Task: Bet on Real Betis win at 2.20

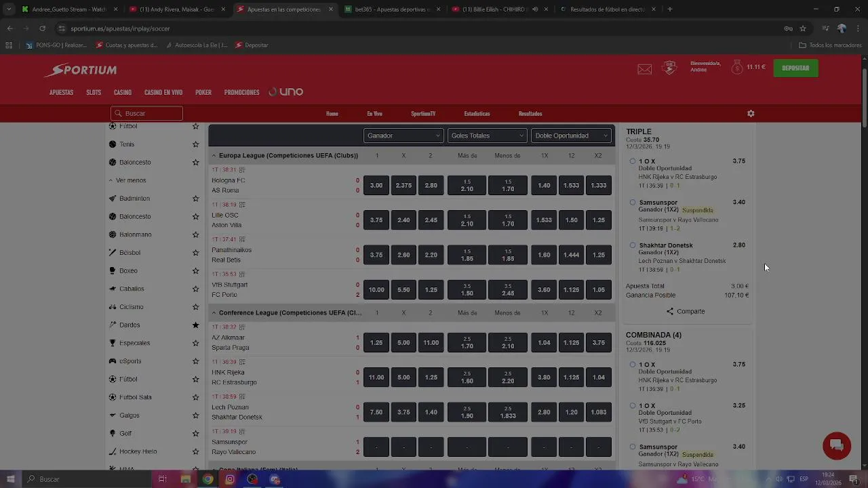Action: coord(431,255)
